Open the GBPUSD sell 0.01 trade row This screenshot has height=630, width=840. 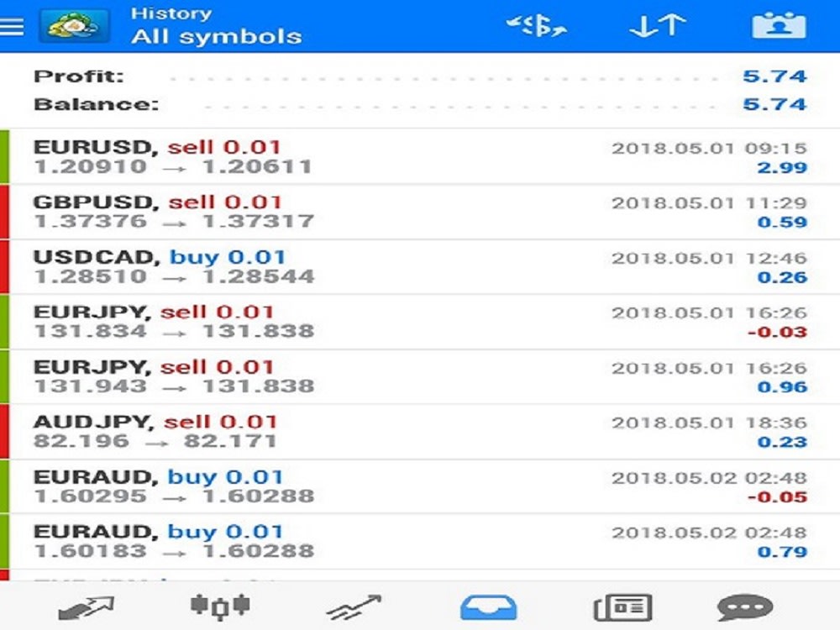pos(420,212)
